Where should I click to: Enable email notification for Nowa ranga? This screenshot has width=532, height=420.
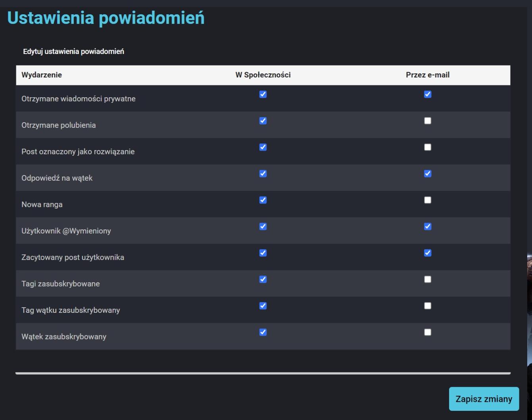[428, 200]
